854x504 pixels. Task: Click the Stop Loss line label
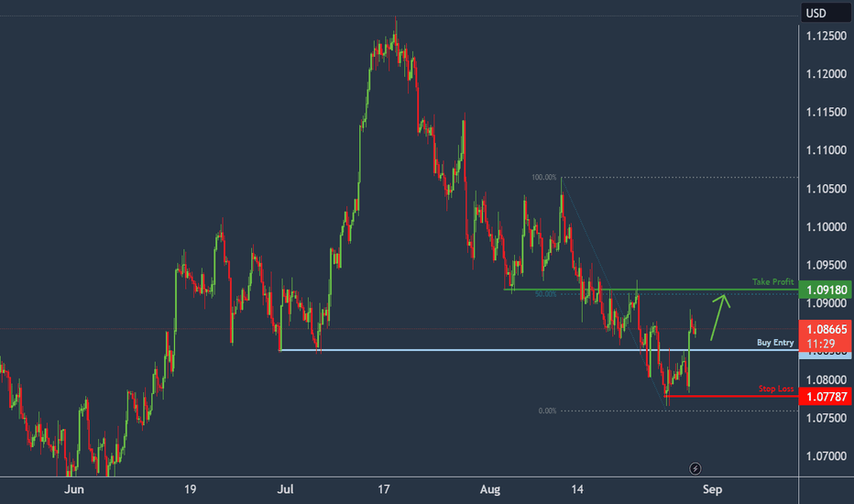pos(776,389)
